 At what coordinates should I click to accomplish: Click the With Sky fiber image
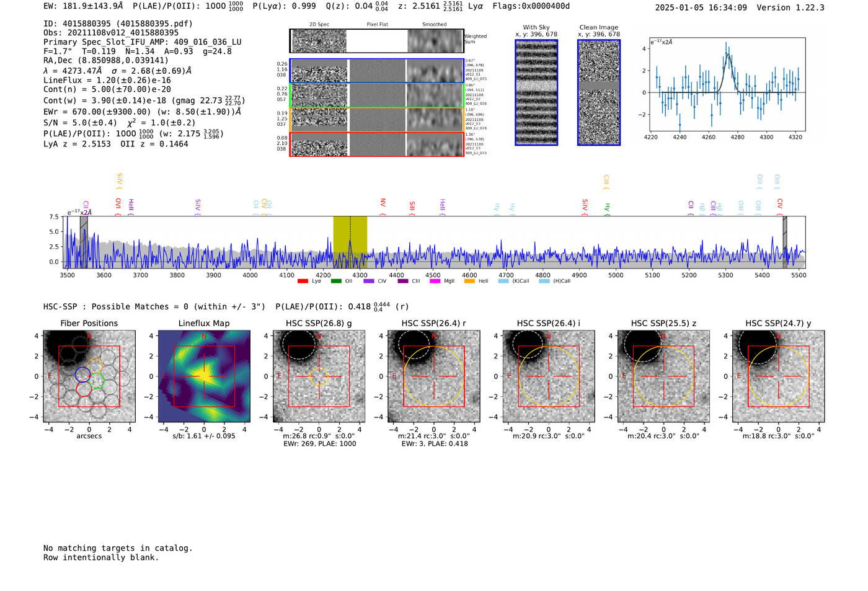[x=536, y=92]
